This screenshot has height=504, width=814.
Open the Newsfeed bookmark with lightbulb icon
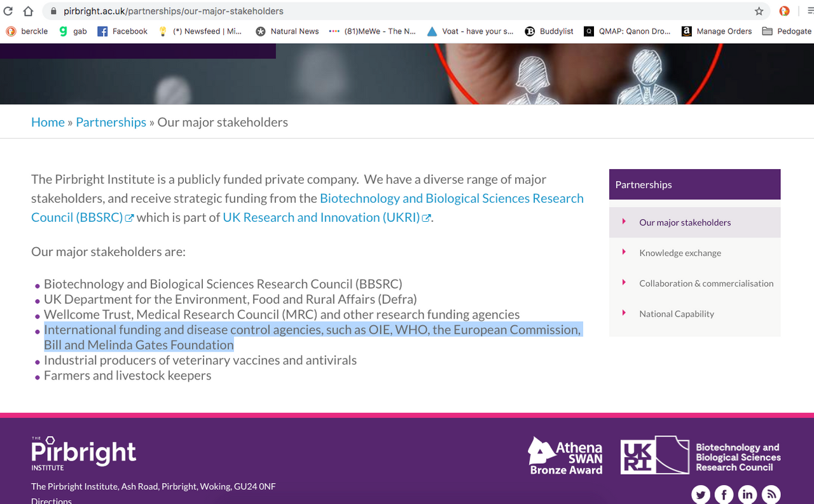pos(200,31)
